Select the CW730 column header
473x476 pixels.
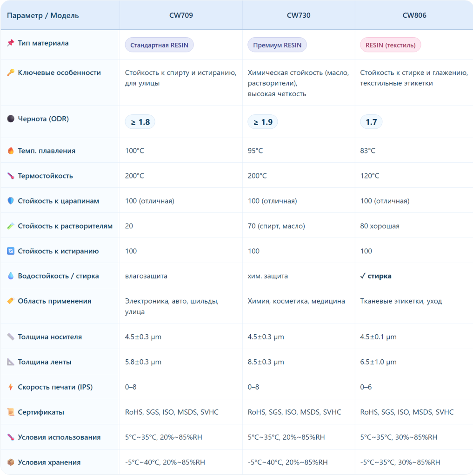click(x=299, y=15)
